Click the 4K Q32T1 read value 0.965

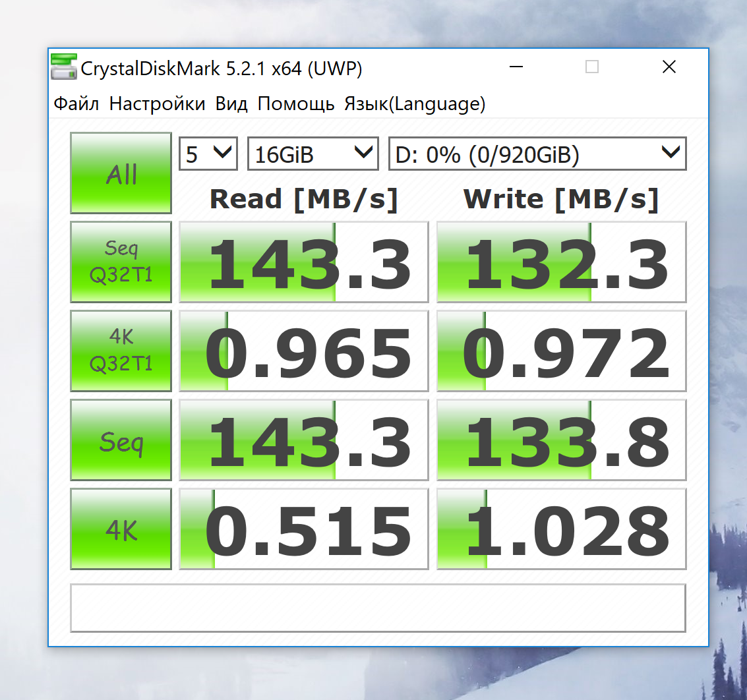pos(304,351)
